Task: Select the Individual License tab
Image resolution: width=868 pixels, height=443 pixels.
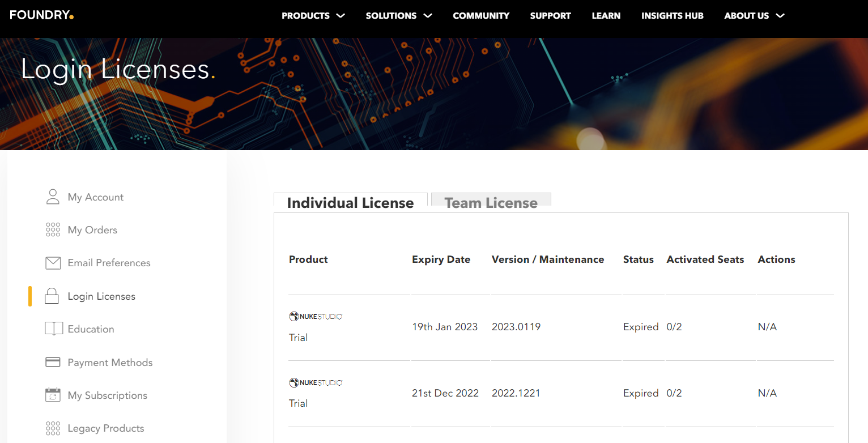Action: [350, 203]
